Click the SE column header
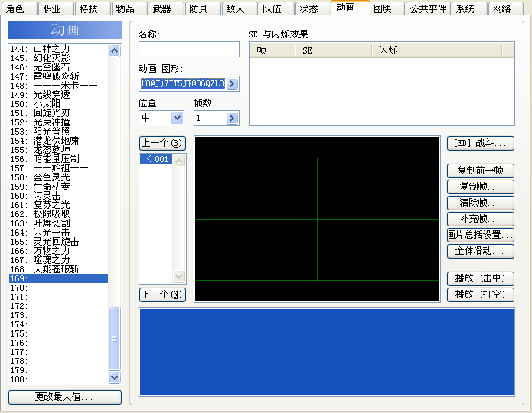The height and width of the screenshot is (413, 532). pos(334,50)
